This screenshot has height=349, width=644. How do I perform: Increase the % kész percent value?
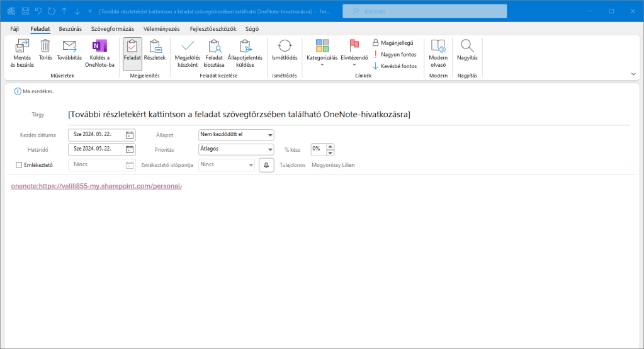pos(330,146)
